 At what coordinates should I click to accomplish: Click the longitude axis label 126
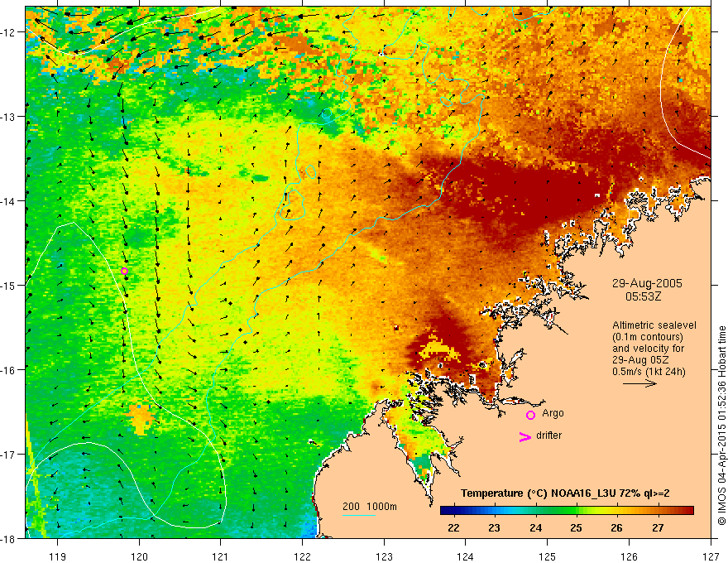(629, 556)
